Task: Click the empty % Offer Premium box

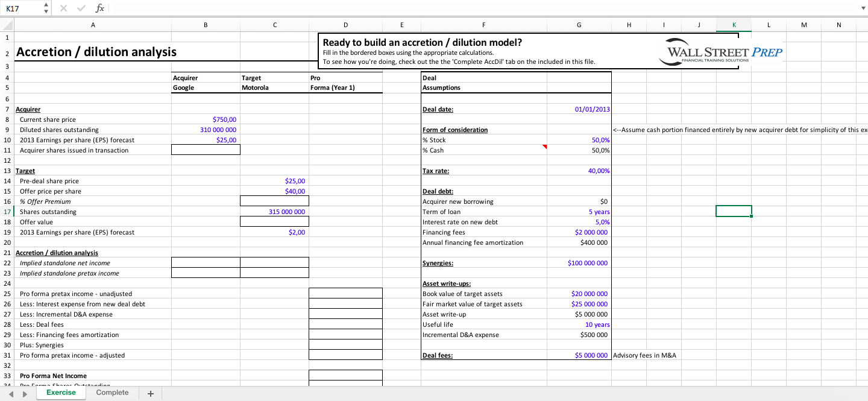Action: coord(274,201)
